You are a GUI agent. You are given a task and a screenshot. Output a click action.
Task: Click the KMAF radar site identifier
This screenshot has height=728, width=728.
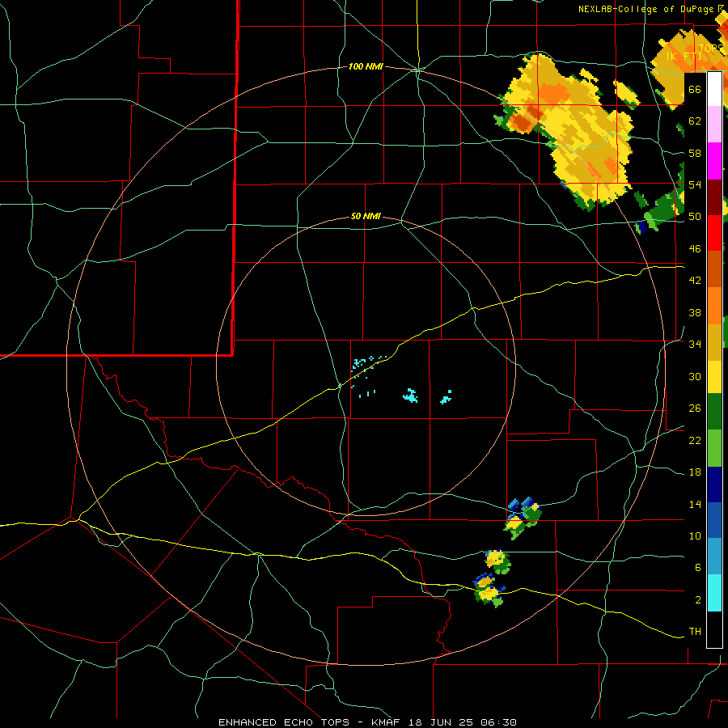click(x=387, y=722)
